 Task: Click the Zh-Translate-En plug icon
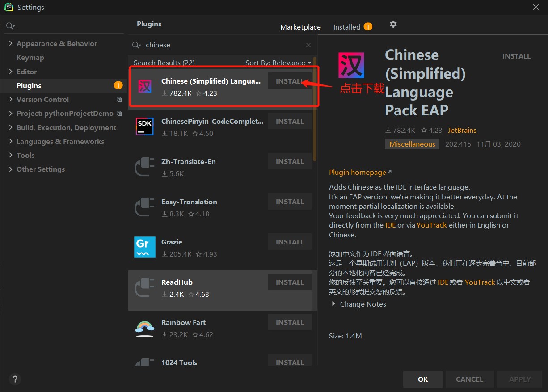[x=145, y=167]
